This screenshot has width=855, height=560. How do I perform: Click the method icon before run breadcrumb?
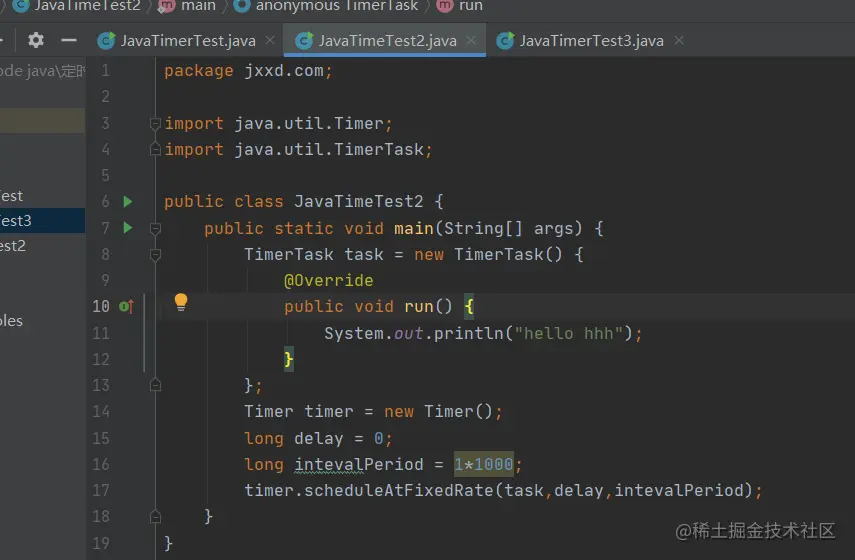(445, 5)
